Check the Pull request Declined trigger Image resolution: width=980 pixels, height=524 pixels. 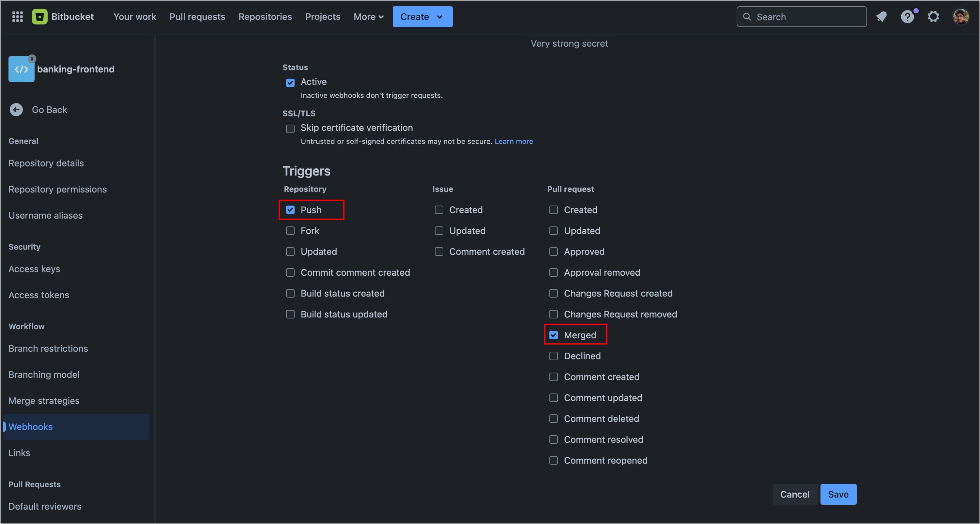click(554, 356)
